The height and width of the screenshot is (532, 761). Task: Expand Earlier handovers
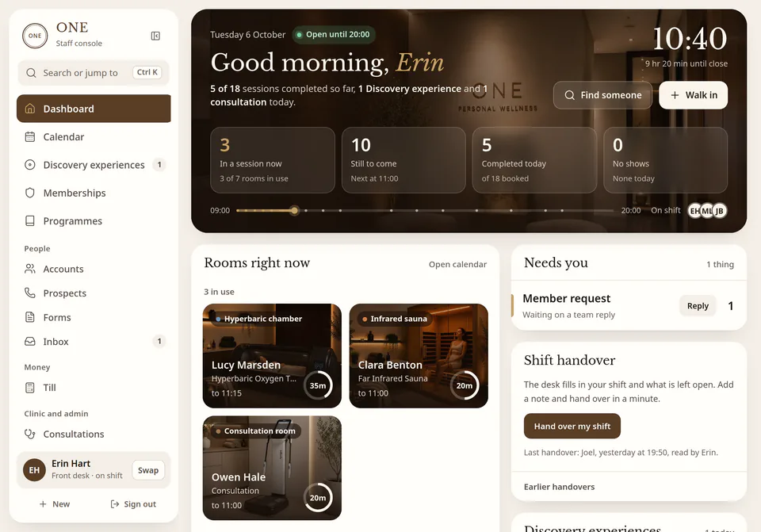point(559,487)
